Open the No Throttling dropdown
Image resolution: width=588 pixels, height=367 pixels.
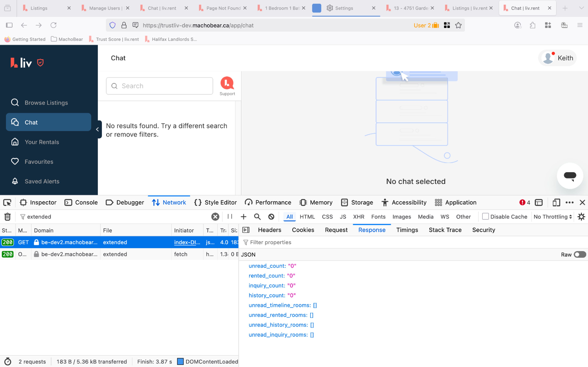click(x=552, y=217)
